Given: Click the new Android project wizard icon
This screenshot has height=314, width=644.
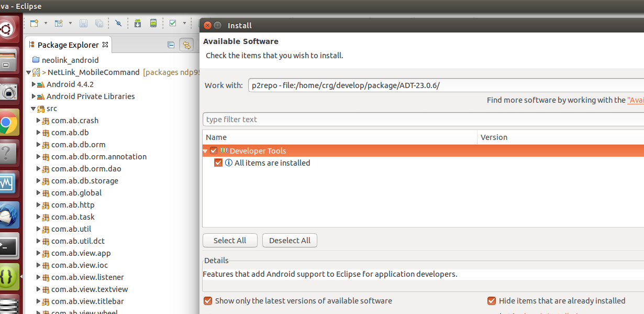Looking at the screenshot, I should point(59,23).
